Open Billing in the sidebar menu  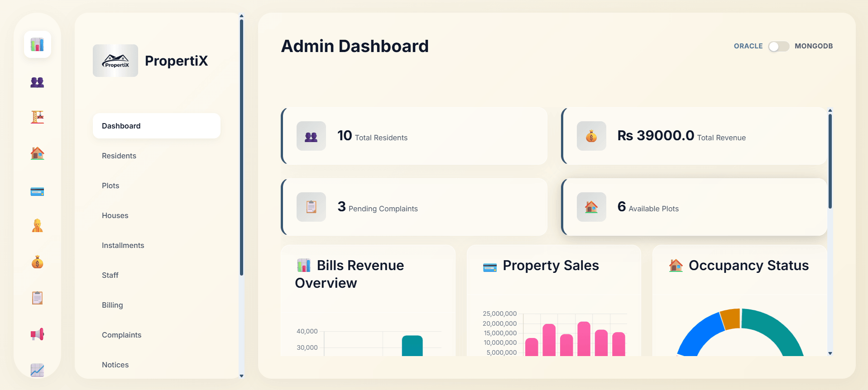[157, 305]
